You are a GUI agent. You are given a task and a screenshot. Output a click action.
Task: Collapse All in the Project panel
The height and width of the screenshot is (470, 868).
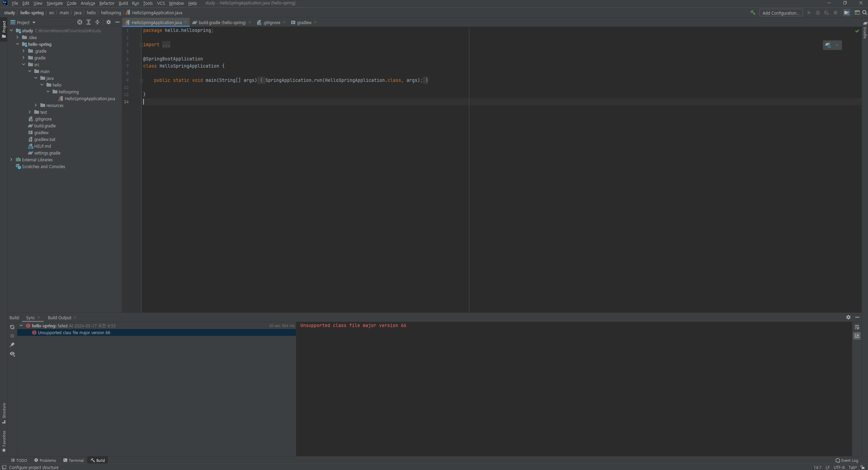tap(97, 22)
